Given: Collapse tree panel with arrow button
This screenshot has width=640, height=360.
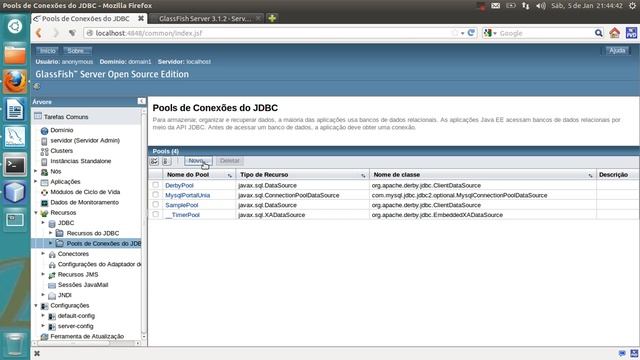Looking at the screenshot, I should (x=141, y=101).
